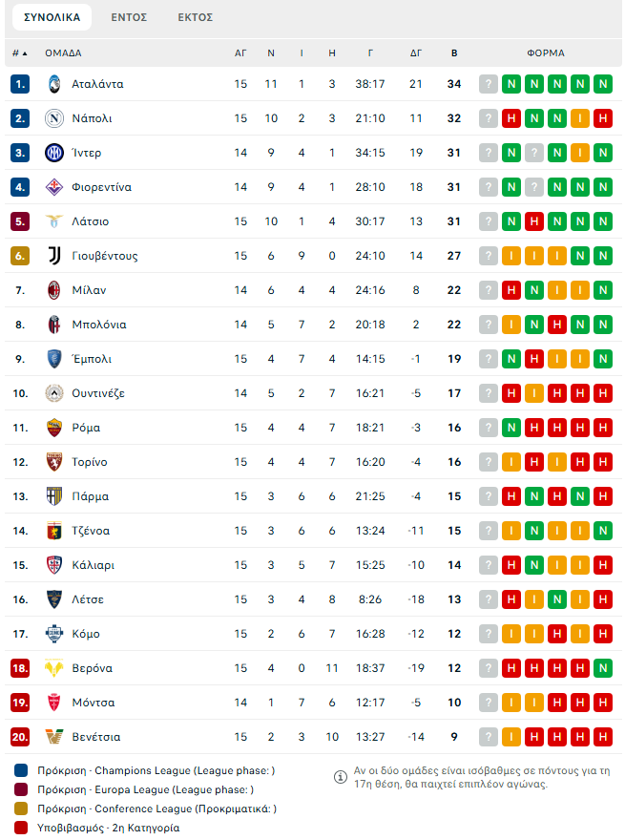Open the Λάτσιο team link

coord(90,221)
